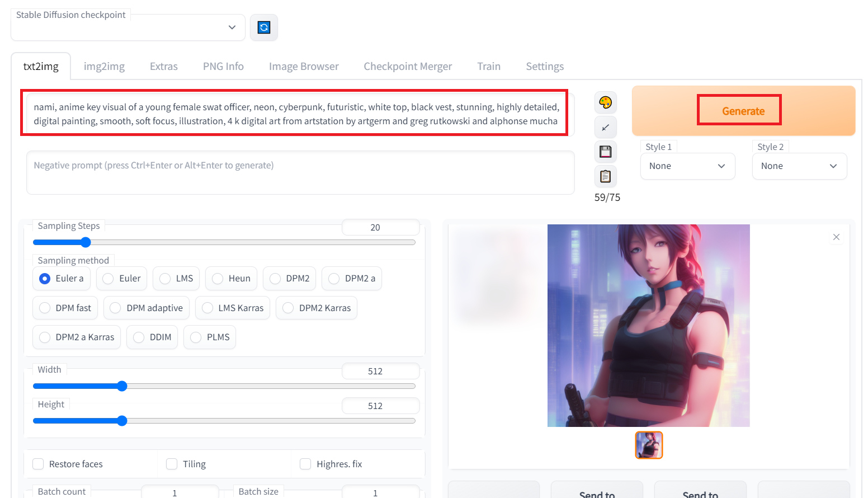Click the artist palette icon

pos(605,102)
